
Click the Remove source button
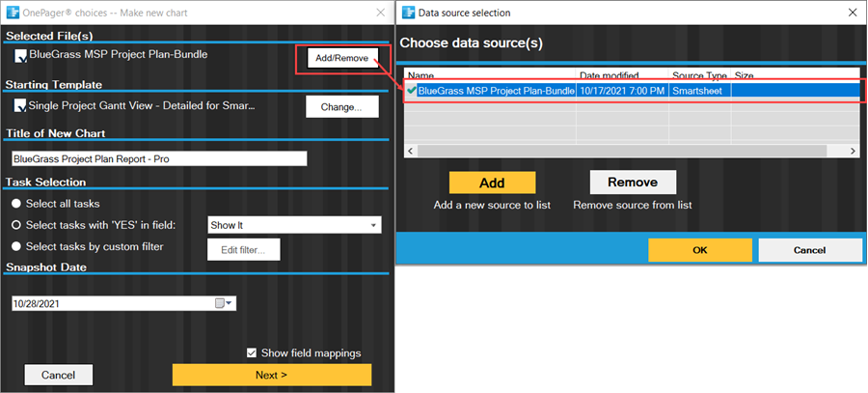click(x=633, y=182)
